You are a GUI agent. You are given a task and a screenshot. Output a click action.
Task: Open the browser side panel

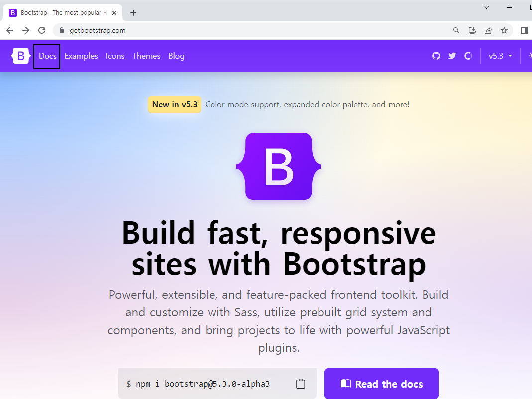524,30
